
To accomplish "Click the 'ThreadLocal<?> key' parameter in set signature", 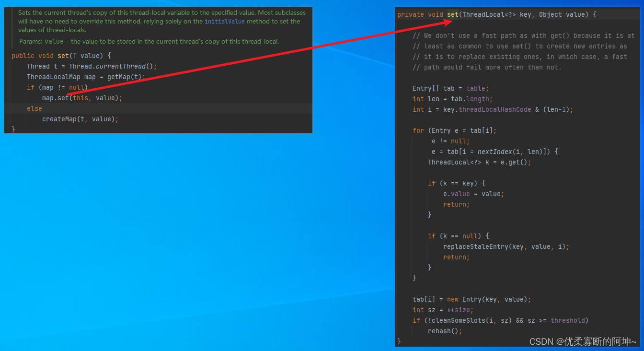I will point(497,14).
